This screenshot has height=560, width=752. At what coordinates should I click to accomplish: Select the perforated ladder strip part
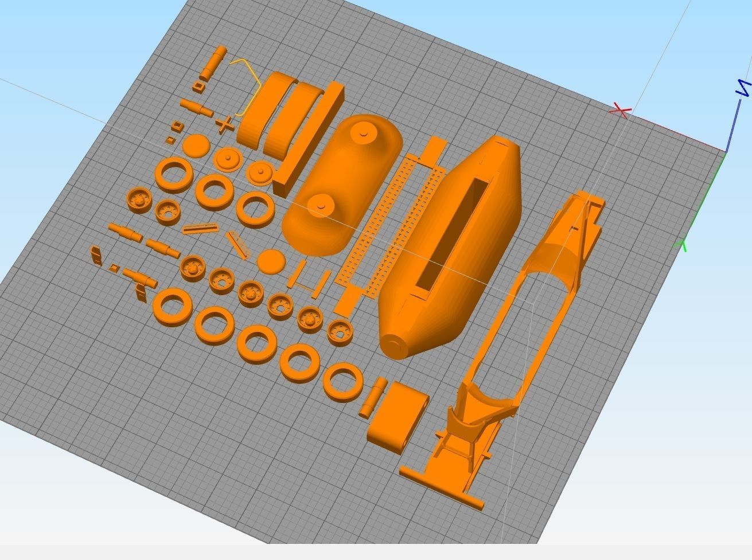pyautogui.click(x=390, y=226)
